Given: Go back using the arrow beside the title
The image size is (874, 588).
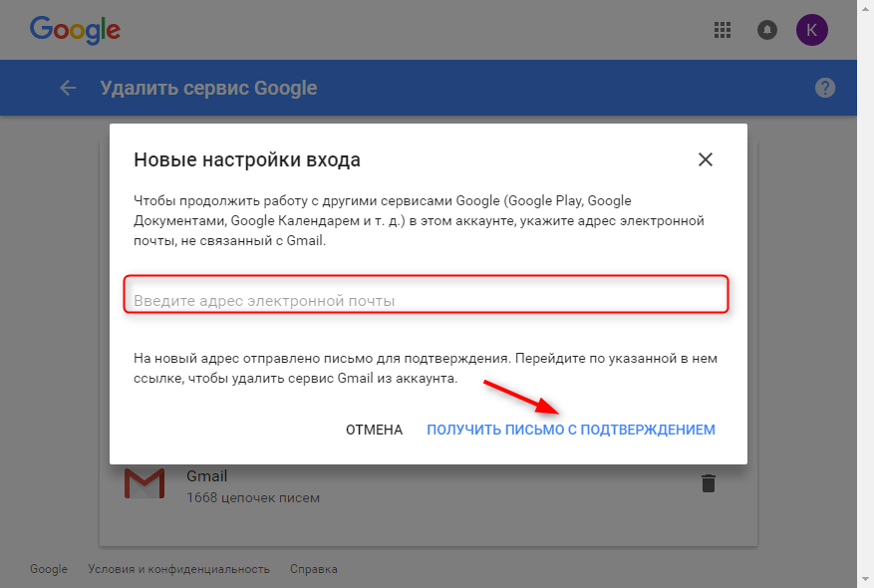Looking at the screenshot, I should coord(68,88).
